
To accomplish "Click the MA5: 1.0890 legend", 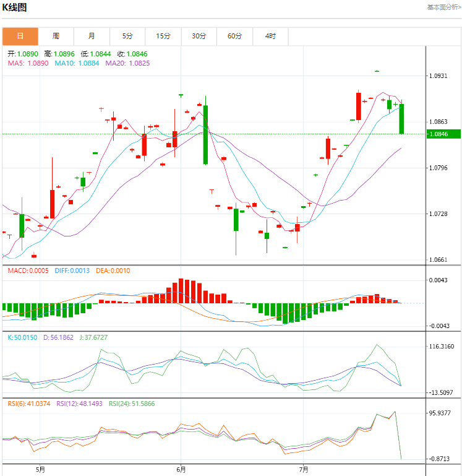I will click(28, 63).
